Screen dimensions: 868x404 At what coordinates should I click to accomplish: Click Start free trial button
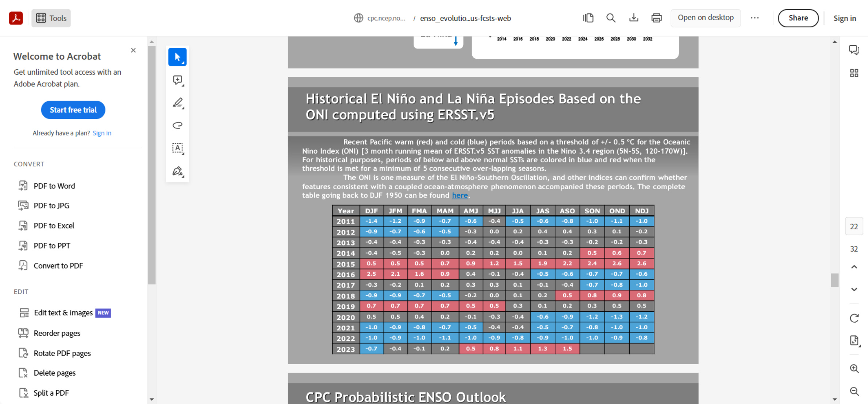[73, 110]
